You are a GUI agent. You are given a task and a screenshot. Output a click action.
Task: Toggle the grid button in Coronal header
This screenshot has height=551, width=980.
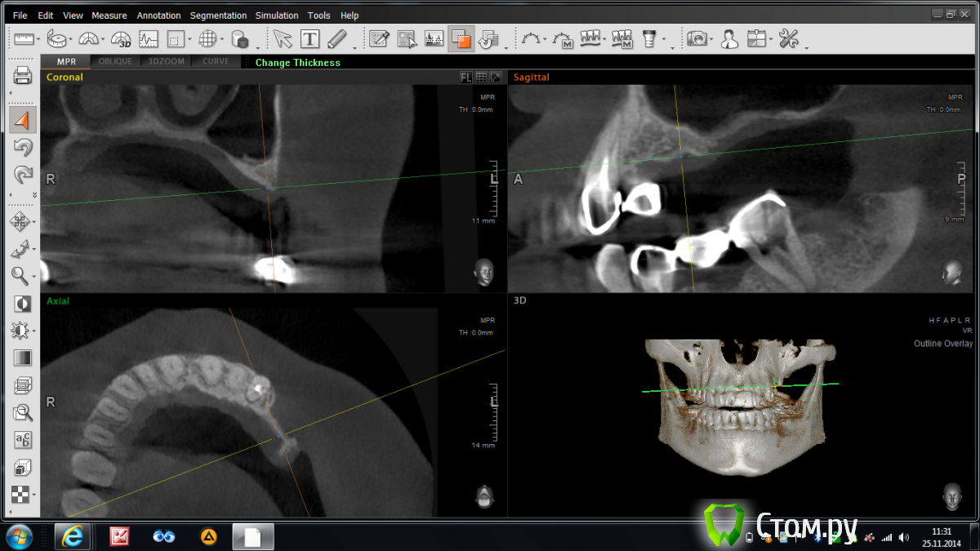(481, 78)
